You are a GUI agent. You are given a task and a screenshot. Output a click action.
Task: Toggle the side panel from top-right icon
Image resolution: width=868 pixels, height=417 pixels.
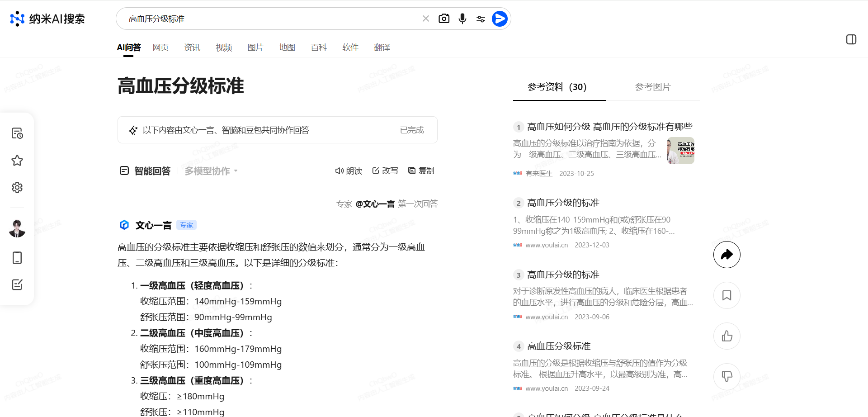(x=851, y=39)
